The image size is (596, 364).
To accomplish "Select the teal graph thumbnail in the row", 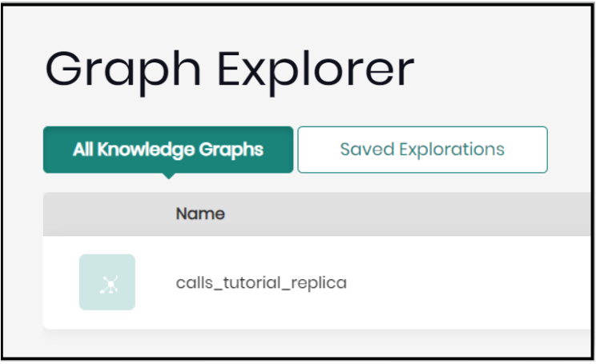I will [107, 282].
